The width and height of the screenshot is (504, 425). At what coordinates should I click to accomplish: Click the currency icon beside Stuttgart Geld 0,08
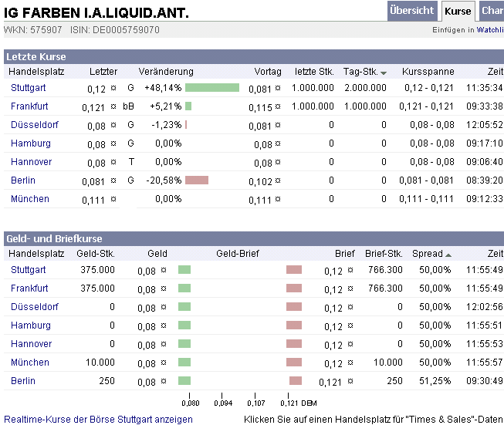(164, 270)
